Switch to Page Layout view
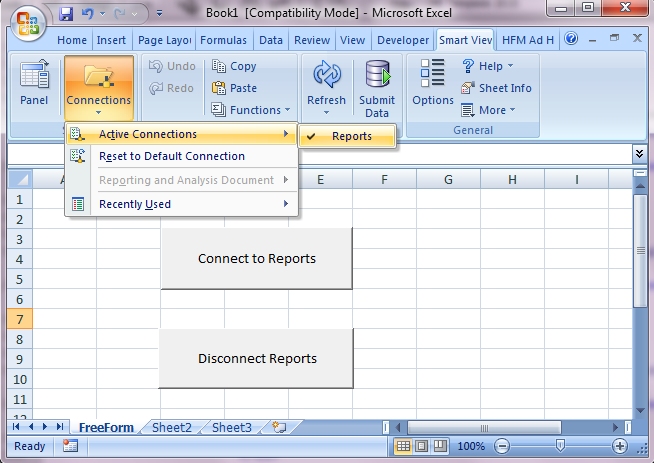 pyautogui.click(x=421, y=446)
